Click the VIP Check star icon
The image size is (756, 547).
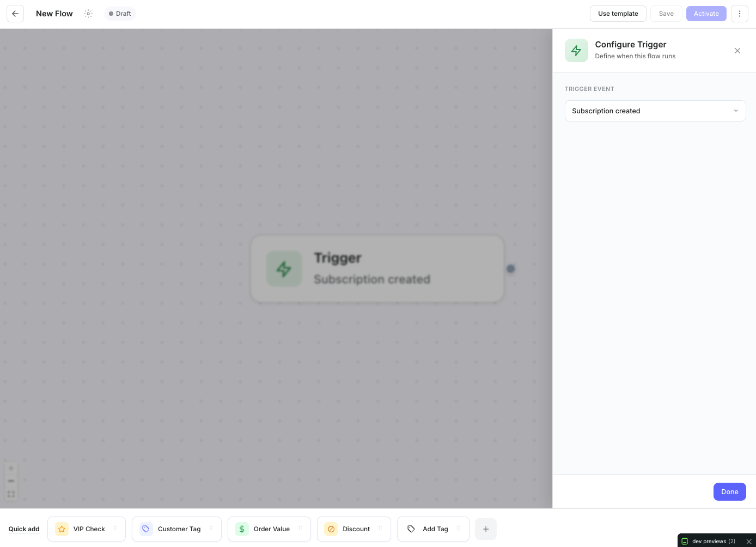[x=62, y=529]
